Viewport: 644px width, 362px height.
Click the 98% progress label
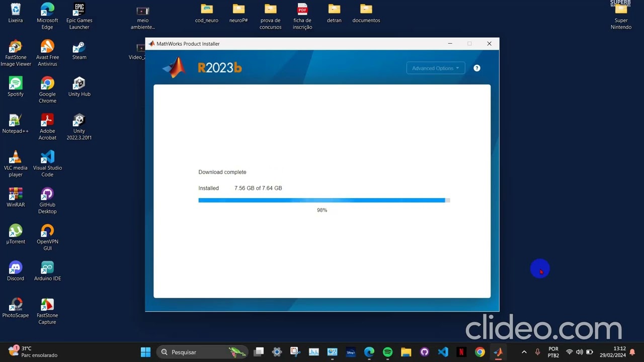[322, 210]
